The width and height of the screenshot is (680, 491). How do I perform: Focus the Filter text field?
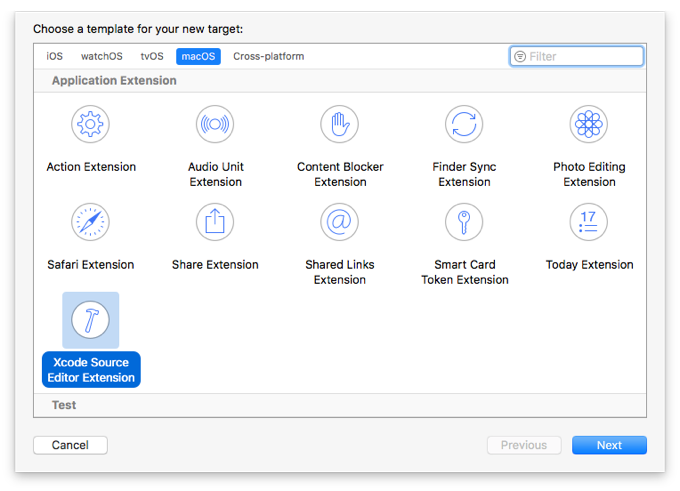pos(576,56)
